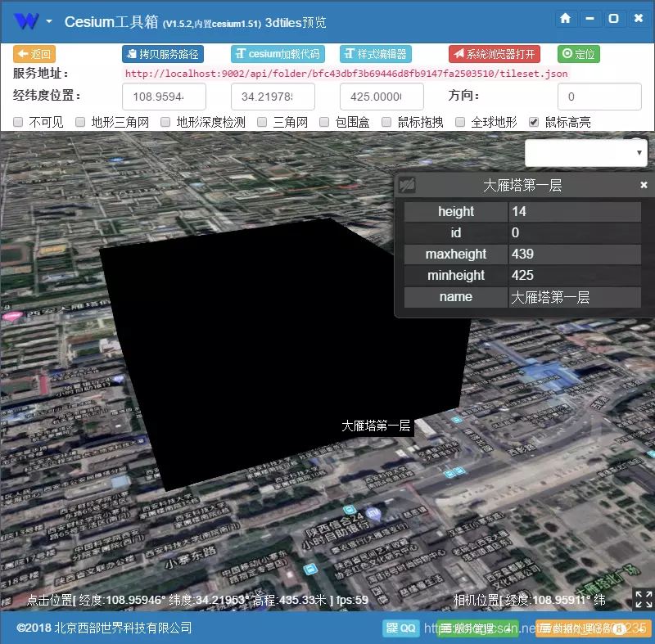
Task: Click the green 定位 locate button
Action: tap(579, 54)
